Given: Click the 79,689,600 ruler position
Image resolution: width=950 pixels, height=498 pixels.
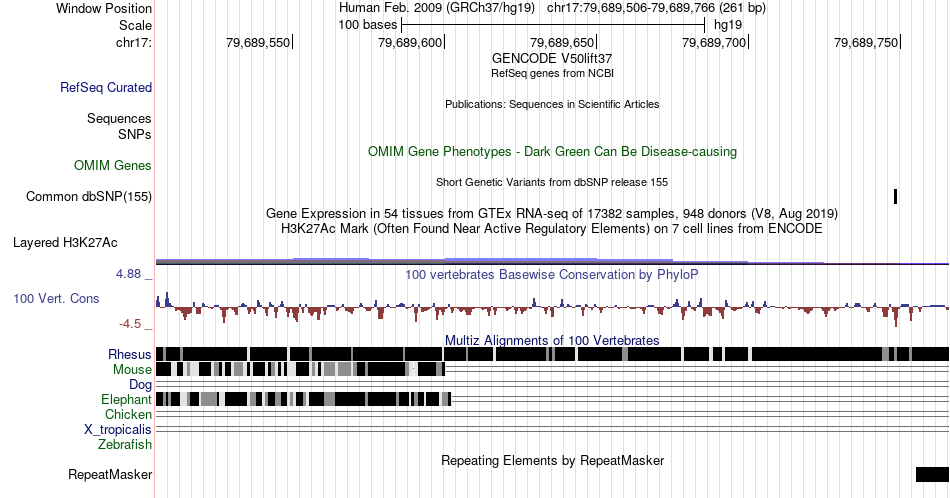Looking at the screenshot, I should click(x=410, y=42).
